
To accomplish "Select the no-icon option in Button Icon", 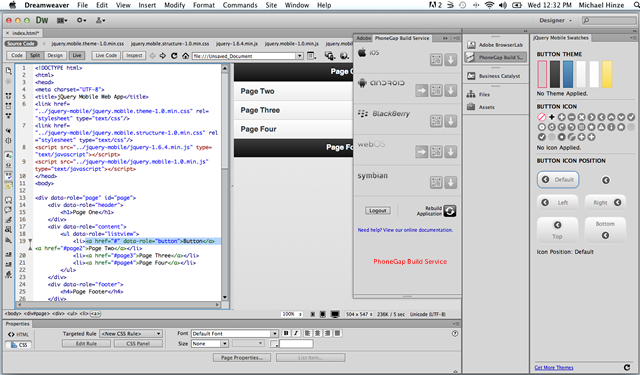I will click(542, 117).
